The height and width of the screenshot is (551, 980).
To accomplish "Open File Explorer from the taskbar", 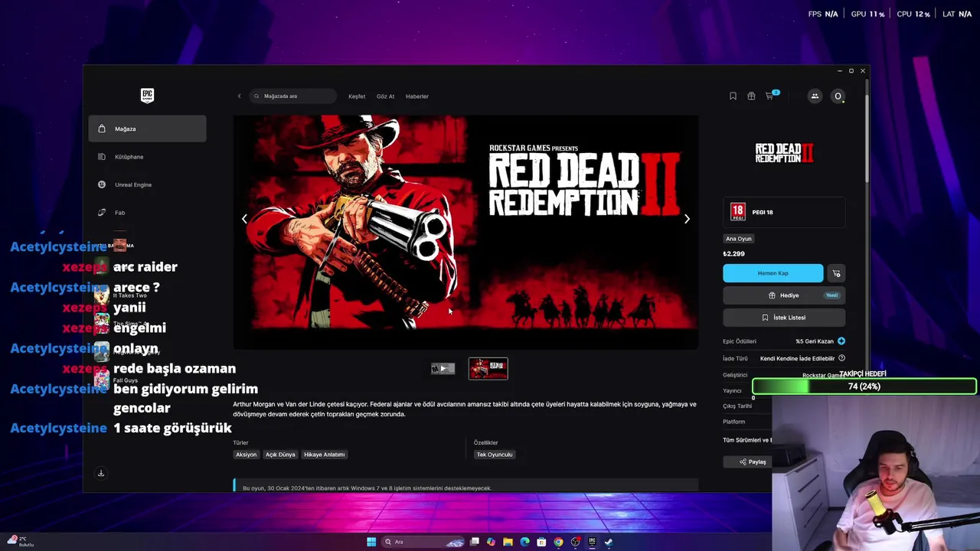I will [x=508, y=542].
